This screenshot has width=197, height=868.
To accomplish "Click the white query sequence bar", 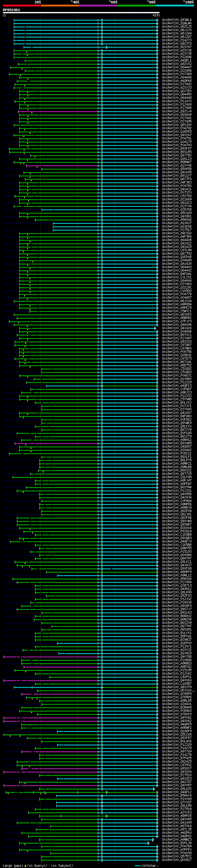I will [x=81, y=12].
